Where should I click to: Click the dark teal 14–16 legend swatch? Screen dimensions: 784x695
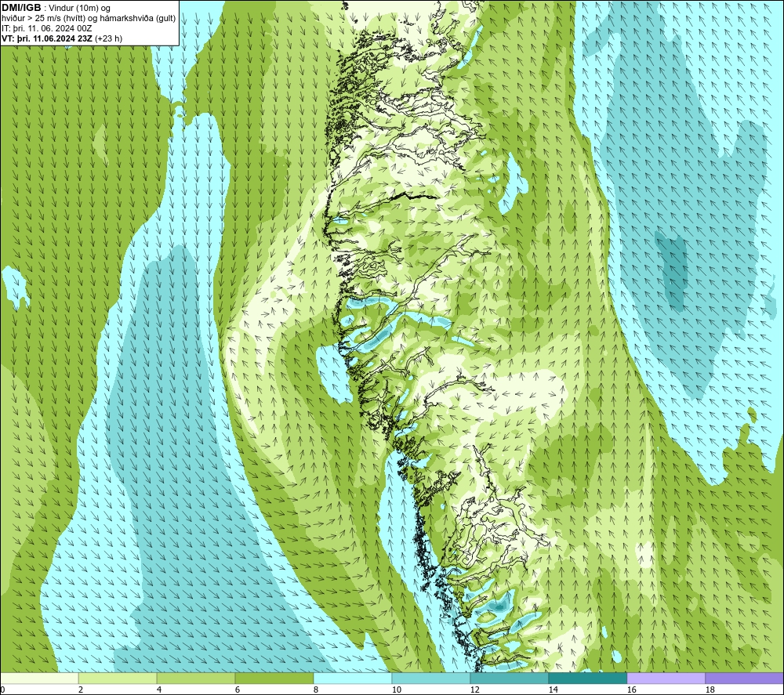click(587, 678)
